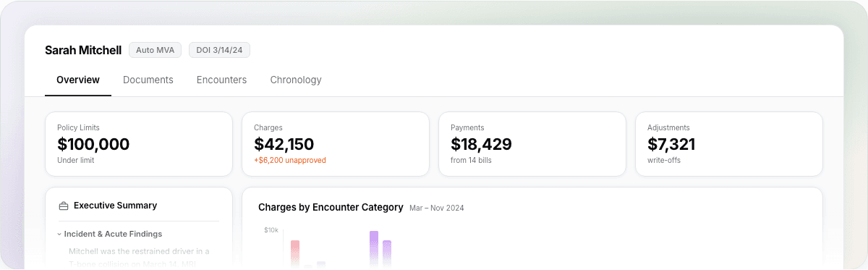Screen dimensions: 868x270
Task: Click the Executive Summary briefcase icon
Action: pyautogui.click(x=64, y=206)
